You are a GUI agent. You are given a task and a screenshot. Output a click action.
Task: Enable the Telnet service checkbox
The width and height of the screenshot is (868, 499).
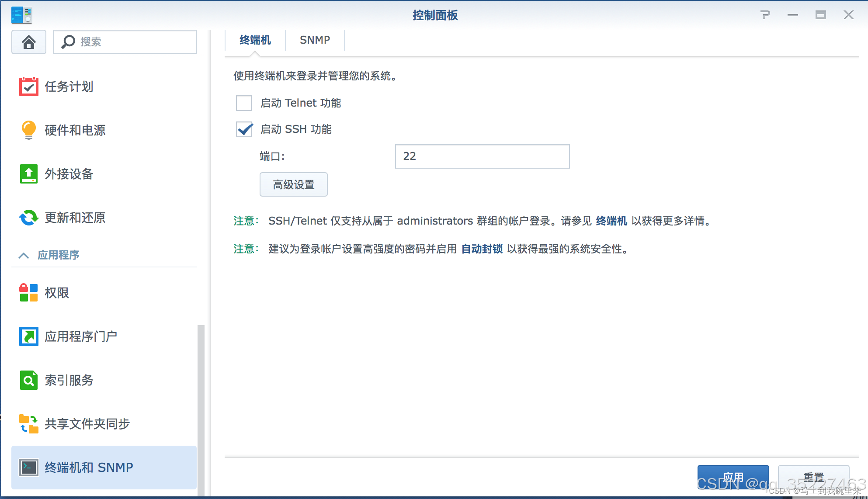click(244, 103)
